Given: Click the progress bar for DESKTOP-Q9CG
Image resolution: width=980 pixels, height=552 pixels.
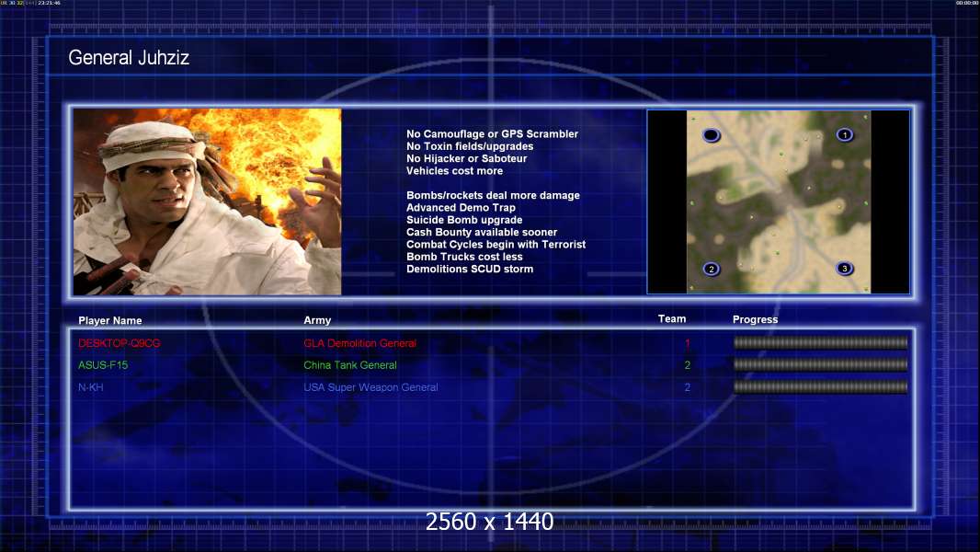Looking at the screenshot, I should tap(820, 342).
